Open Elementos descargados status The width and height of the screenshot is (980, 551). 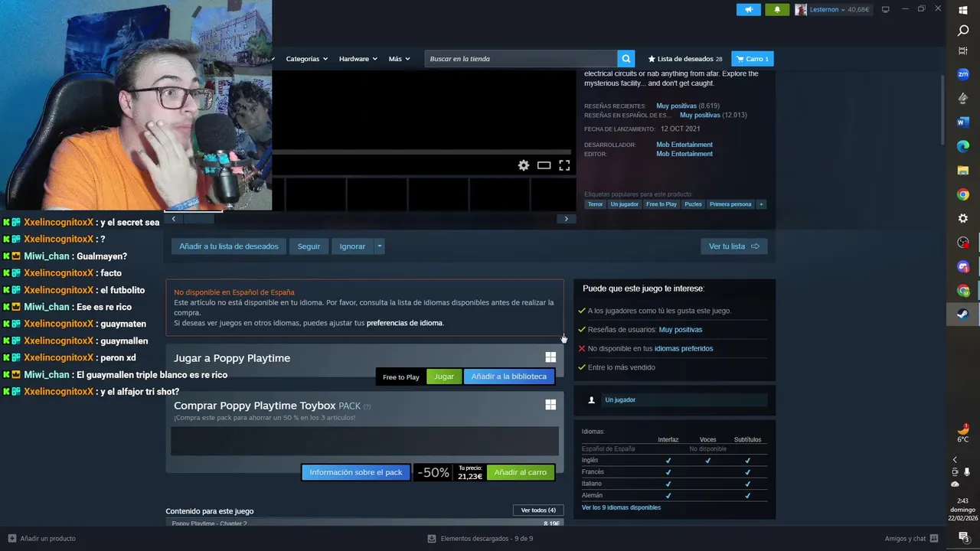click(x=480, y=538)
